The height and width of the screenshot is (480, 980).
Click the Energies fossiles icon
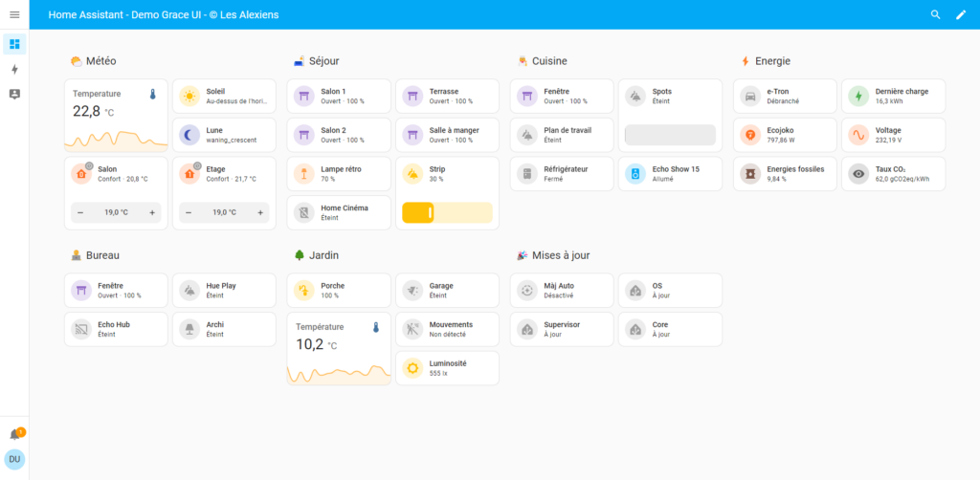coord(750,174)
